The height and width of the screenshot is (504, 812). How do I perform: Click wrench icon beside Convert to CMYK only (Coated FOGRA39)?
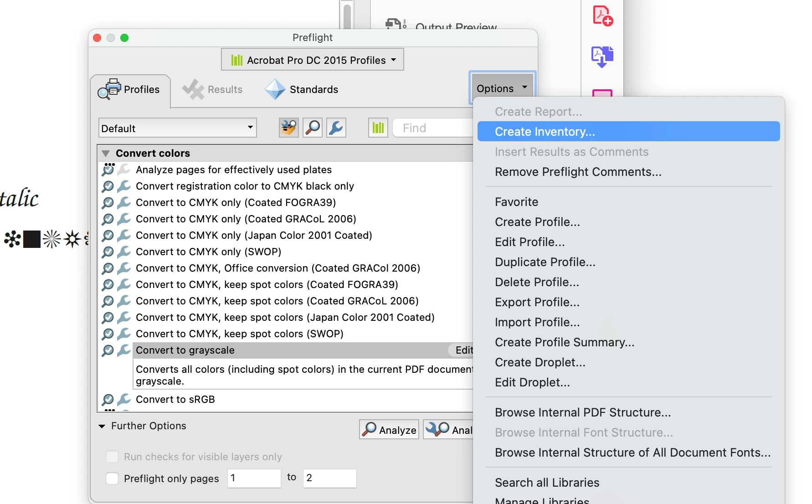(x=124, y=203)
